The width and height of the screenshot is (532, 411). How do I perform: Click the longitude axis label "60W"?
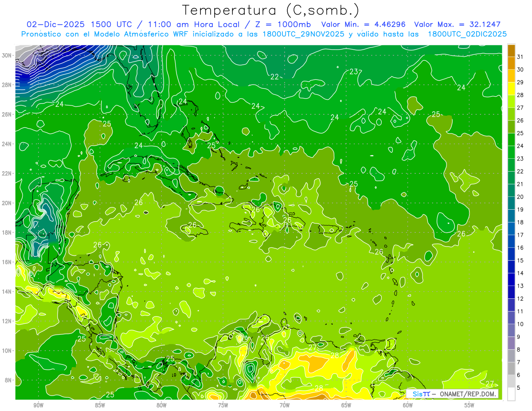408,405
